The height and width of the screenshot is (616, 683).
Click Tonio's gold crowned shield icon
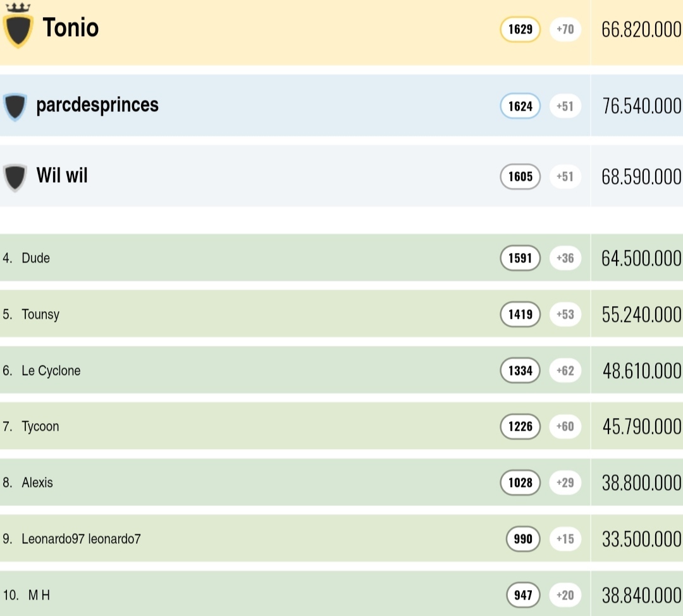18,29
